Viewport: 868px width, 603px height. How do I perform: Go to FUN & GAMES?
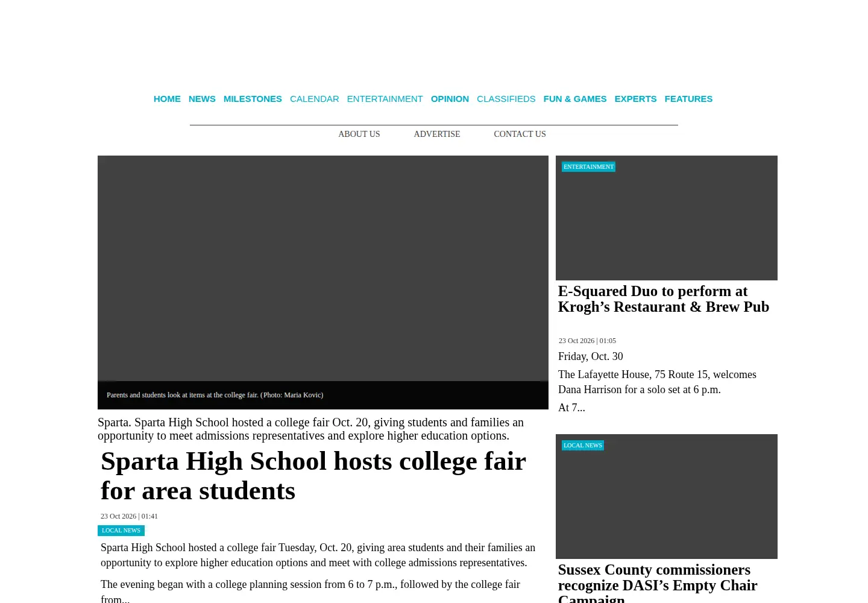pos(575,99)
